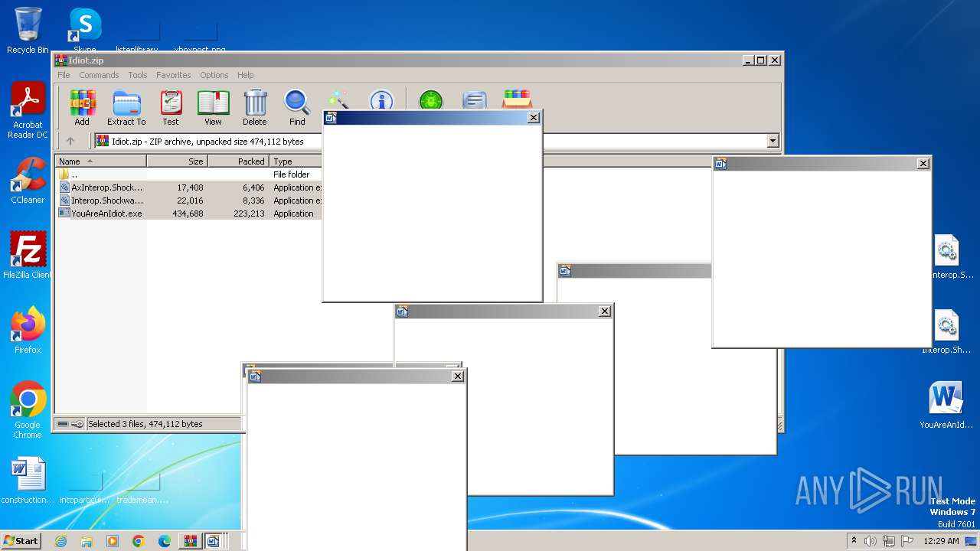Close the popup window over the WinRAR toolbar

pos(534,118)
